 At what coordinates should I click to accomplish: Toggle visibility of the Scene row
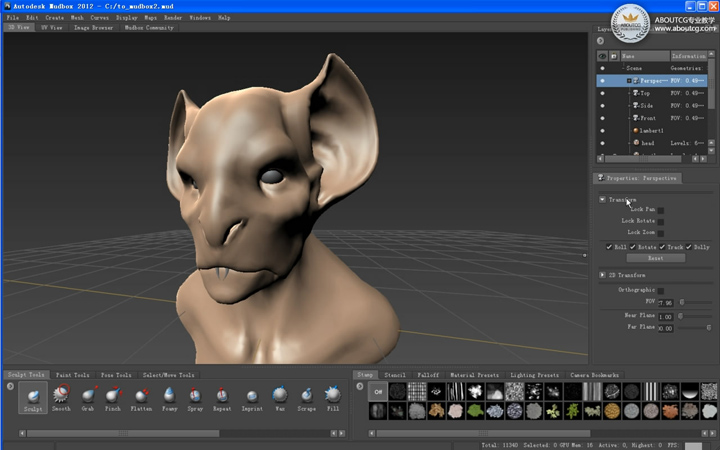click(602, 68)
